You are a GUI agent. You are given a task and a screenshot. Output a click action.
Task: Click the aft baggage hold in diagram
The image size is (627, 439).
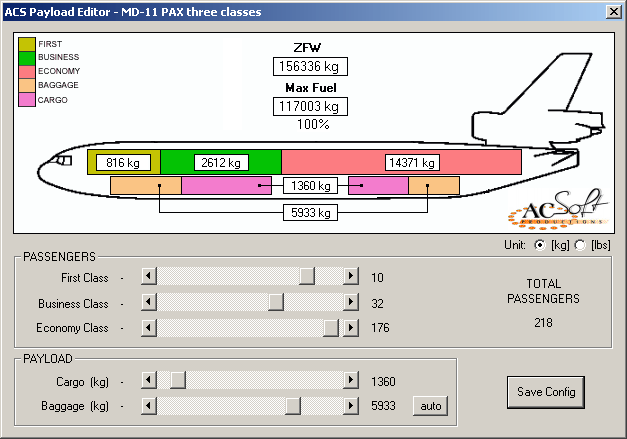point(434,186)
